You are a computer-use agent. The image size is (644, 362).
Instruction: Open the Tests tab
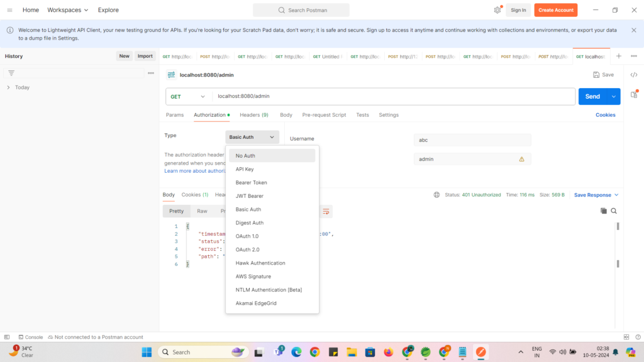(362, 115)
